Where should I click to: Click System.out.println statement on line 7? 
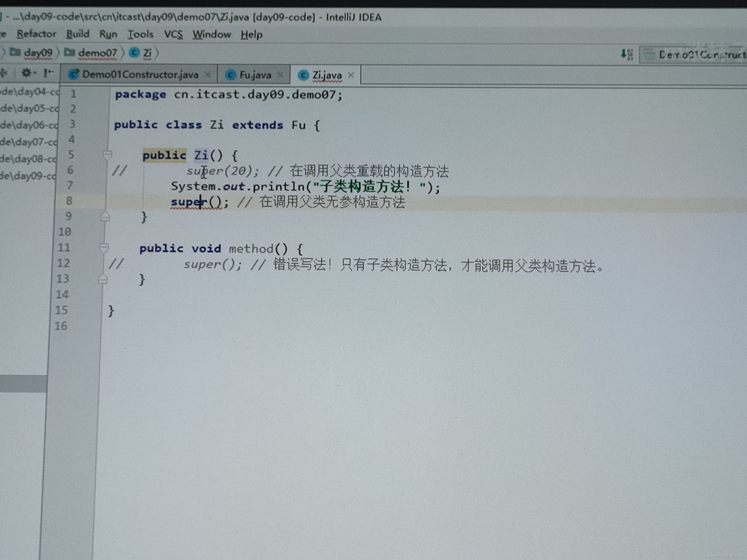point(306,187)
